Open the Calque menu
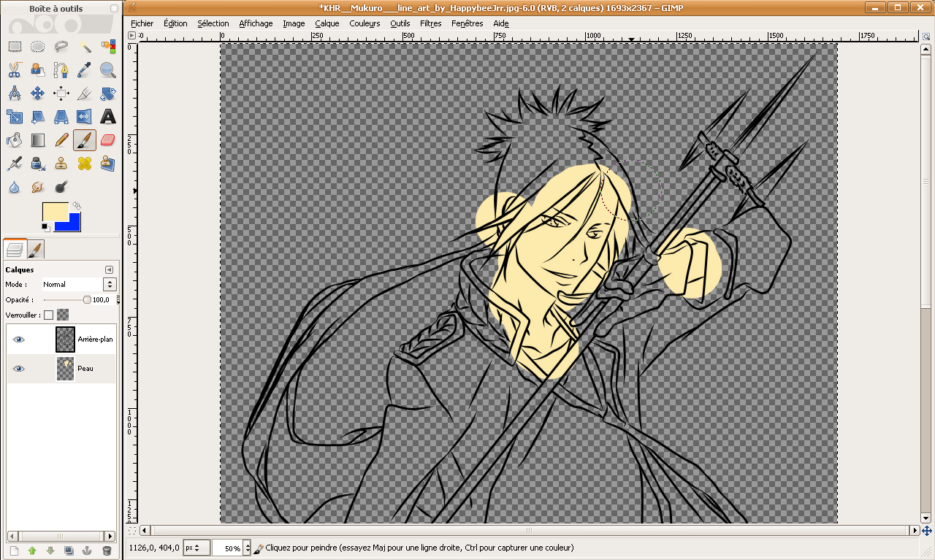The height and width of the screenshot is (560, 935). coord(327,23)
